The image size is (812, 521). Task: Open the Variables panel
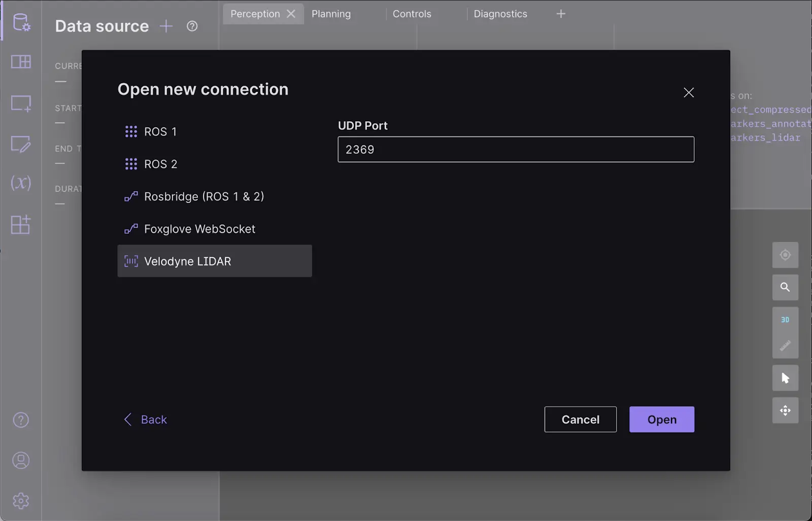click(20, 184)
